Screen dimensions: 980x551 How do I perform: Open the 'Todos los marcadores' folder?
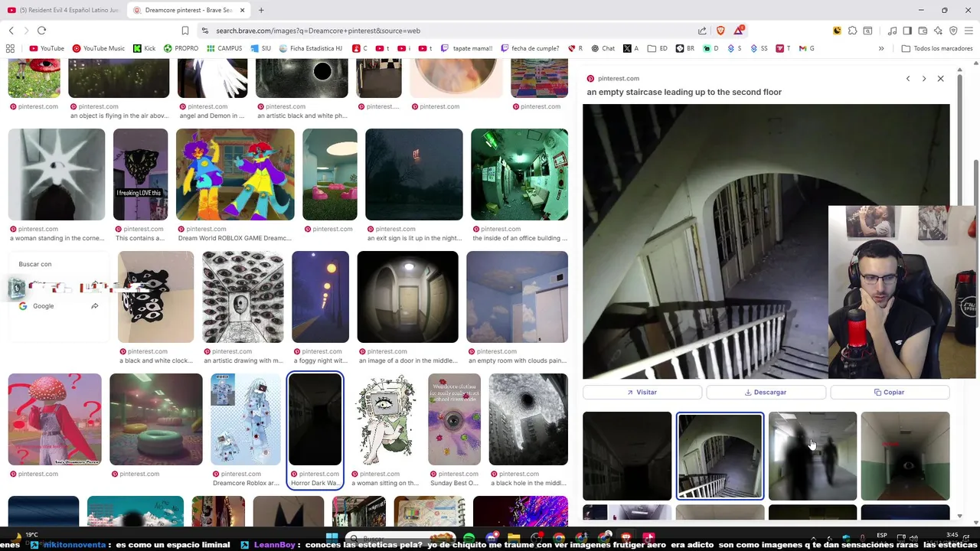[x=937, y=48]
